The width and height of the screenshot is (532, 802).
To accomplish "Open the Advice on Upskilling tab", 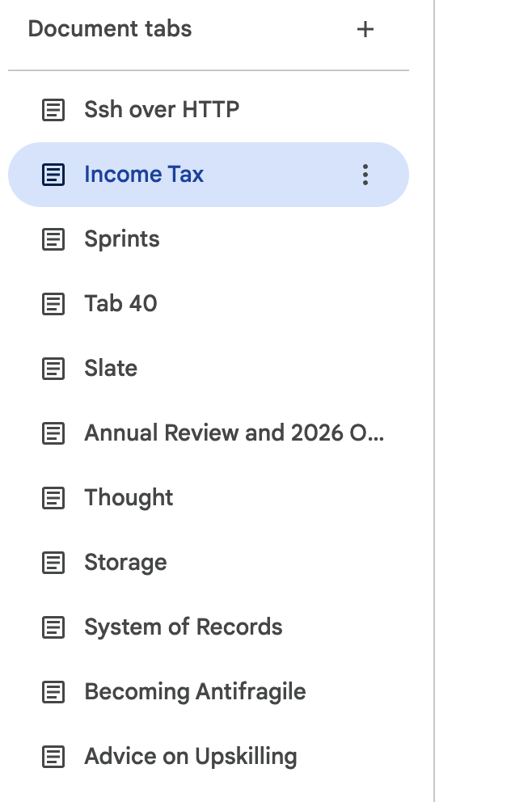I will (191, 757).
